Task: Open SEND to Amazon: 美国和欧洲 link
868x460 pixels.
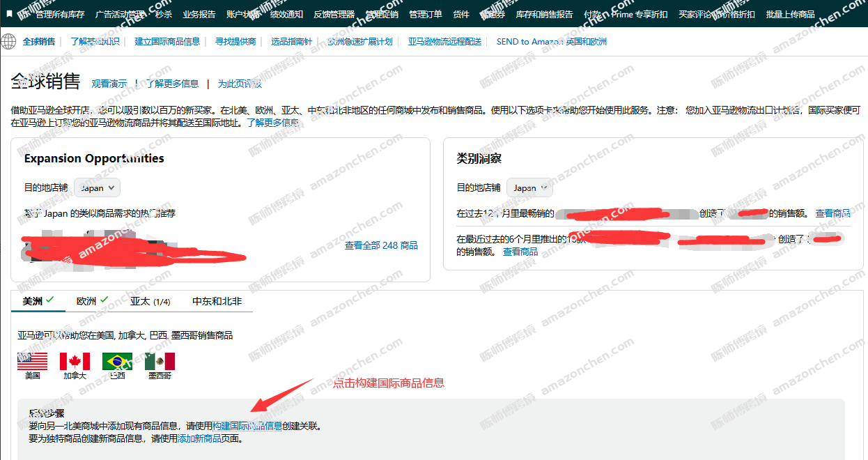Action: click(552, 41)
